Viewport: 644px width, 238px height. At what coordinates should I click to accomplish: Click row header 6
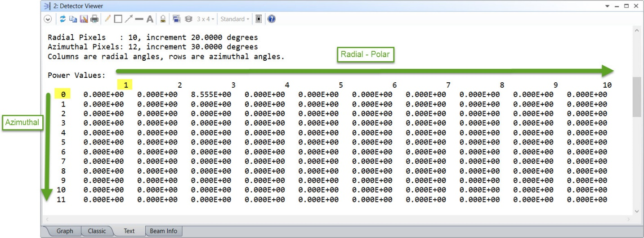point(64,152)
